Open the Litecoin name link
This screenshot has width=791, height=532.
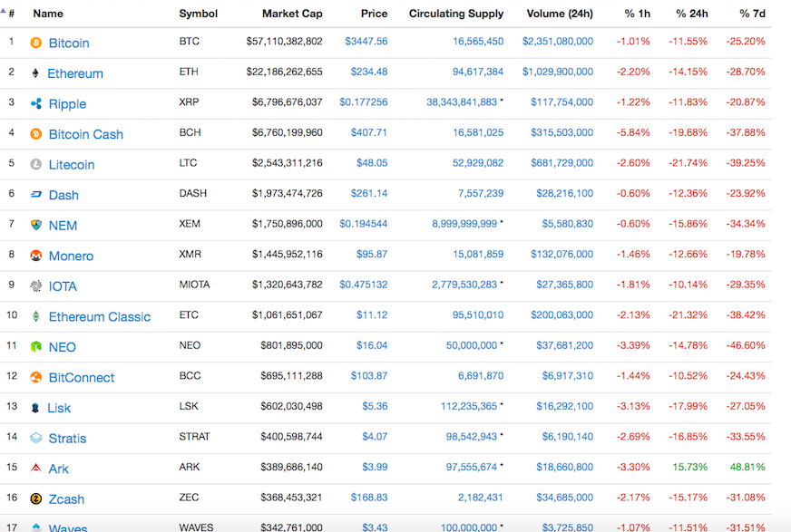pyautogui.click(x=72, y=165)
